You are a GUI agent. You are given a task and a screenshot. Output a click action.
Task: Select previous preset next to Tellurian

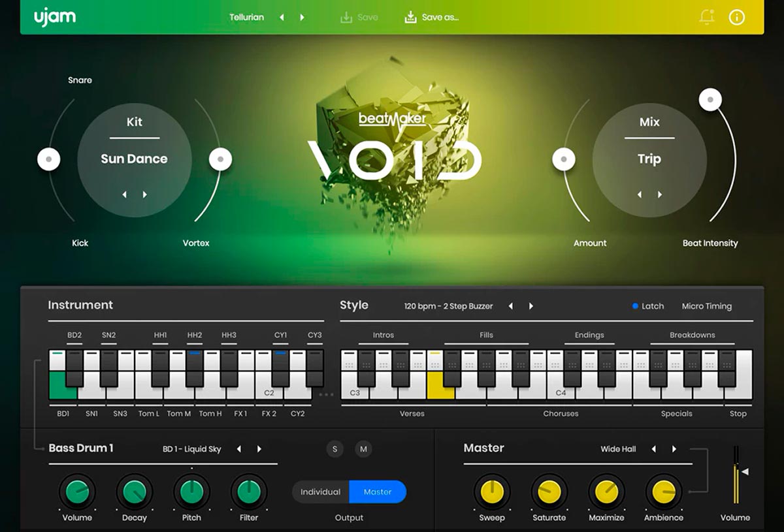point(282,18)
